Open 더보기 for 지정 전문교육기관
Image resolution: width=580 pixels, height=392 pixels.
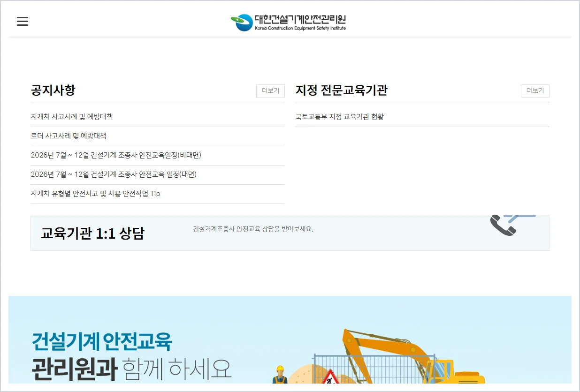click(x=535, y=91)
